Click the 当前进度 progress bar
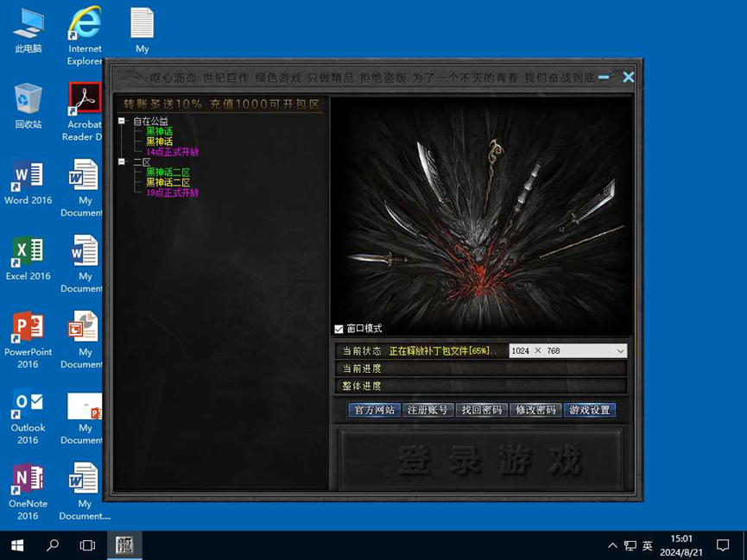The width and height of the screenshot is (747, 560). click(481, 368)
